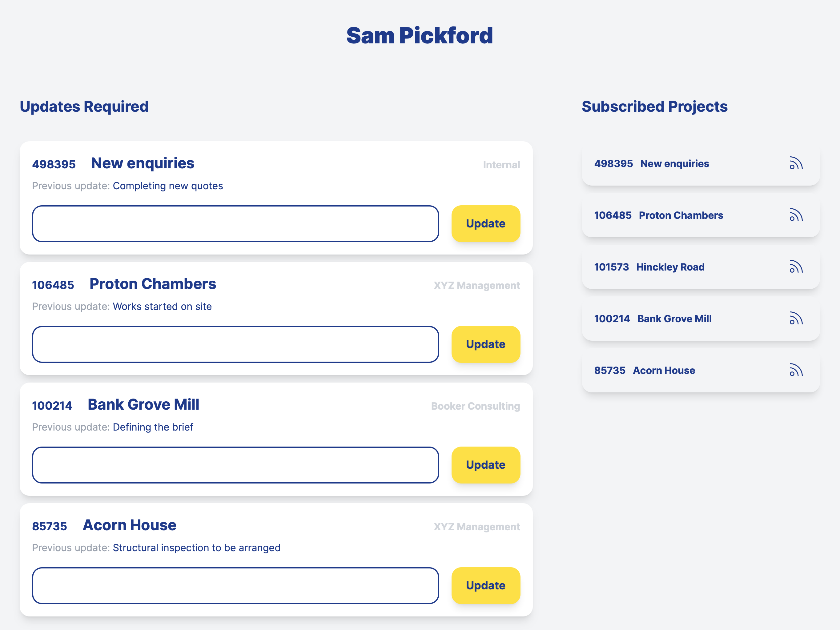The width and height of the screenshot is (840, 630).
Task: Click XYZ Management label on Acorn House card
Action: point(476,527)
